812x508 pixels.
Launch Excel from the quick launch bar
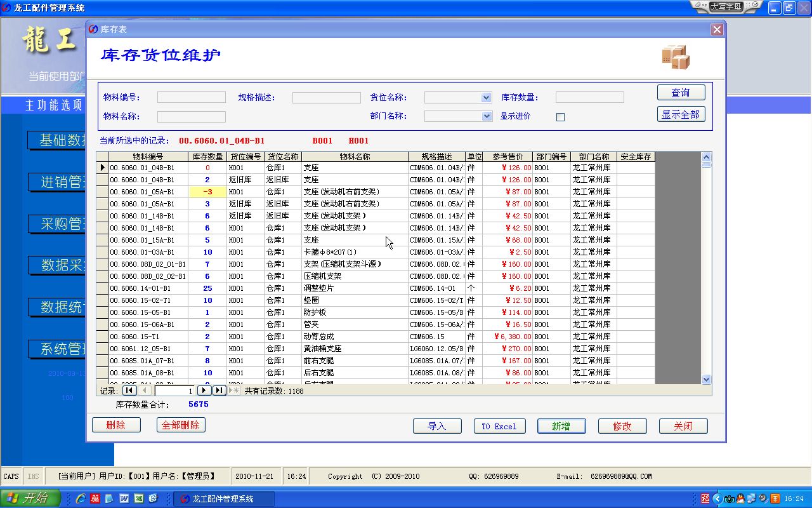tap(138, 498)
